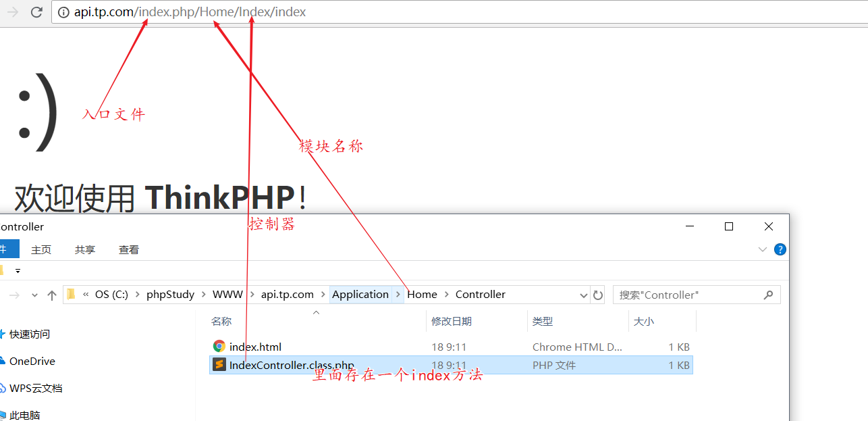The image size is (868, 421).
Task: Click the Chrome HTML D... type cell
Action: click(x=577, y=347)
